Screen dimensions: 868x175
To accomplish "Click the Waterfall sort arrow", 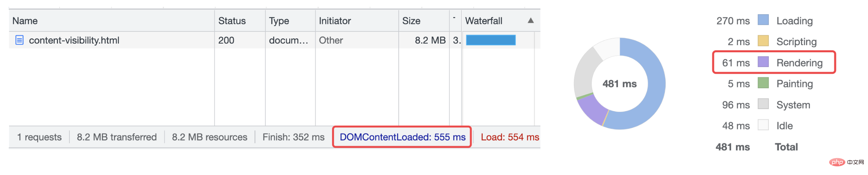I will tap(530, 20).
